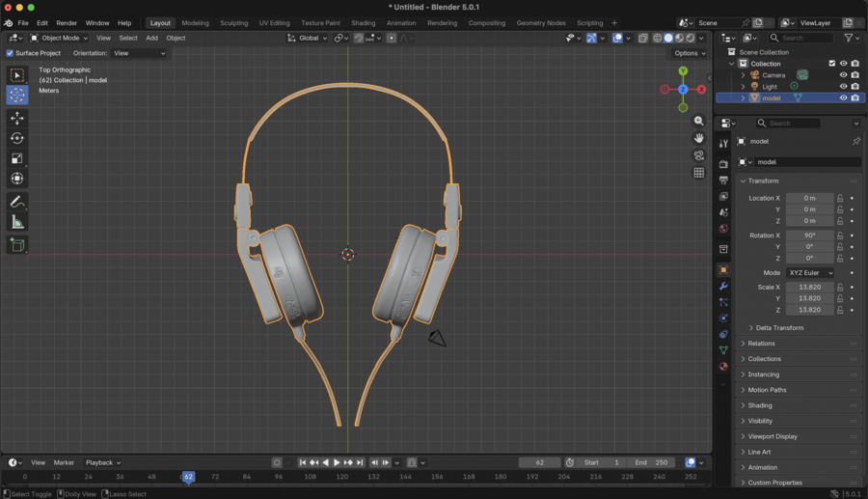Click the Options button in the viewport header

(x=690, y=53)
